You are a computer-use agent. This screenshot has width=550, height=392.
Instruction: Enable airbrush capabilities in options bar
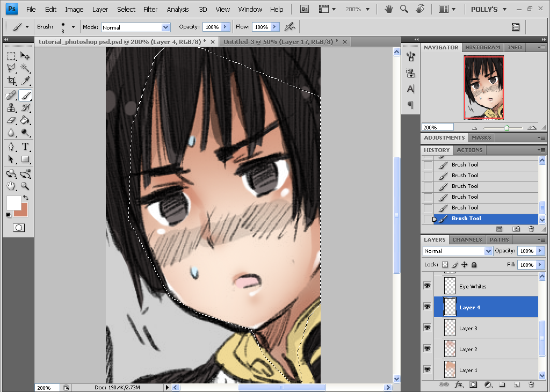pos(290,27)
